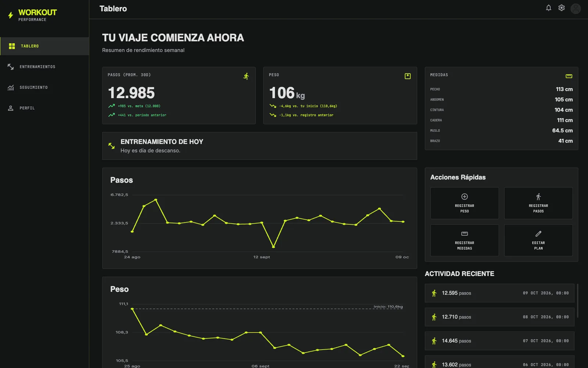Screen dimensions: 588x368
Task: Click the Editar Plan button
Action: coord(538,240)
